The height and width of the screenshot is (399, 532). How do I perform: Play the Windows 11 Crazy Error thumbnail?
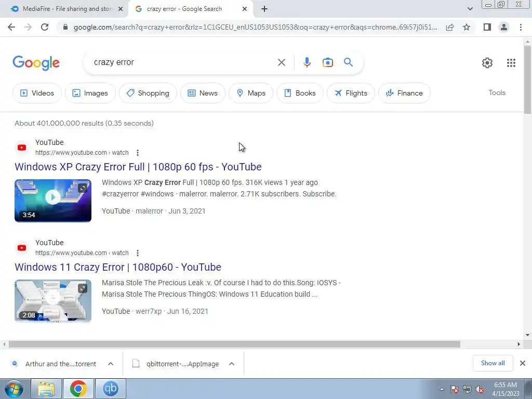[53, 301]
